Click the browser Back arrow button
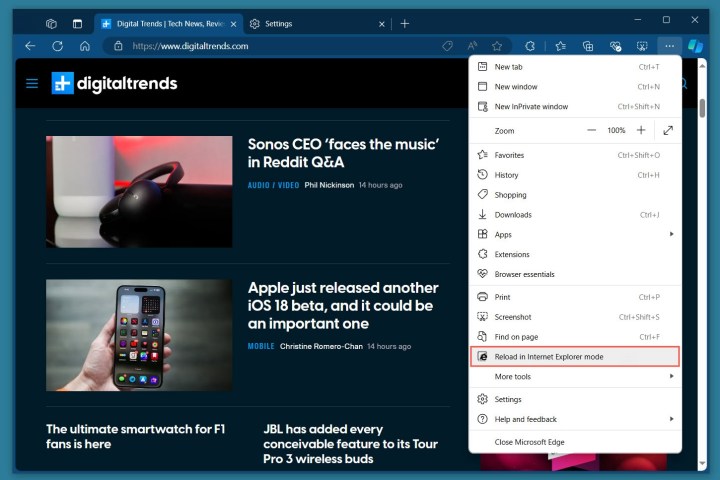Image resolution: width=720 pixels, height=480 pixels. click(30, 45)
